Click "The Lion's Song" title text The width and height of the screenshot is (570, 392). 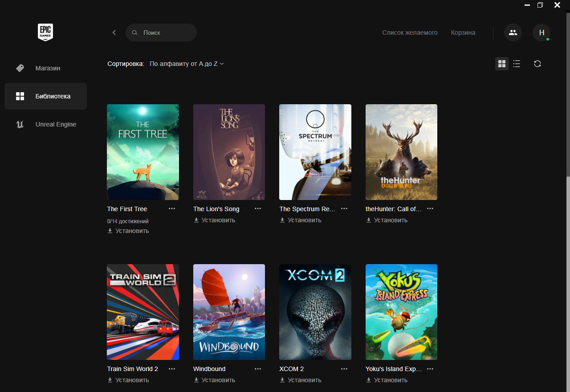click(216, 209)
